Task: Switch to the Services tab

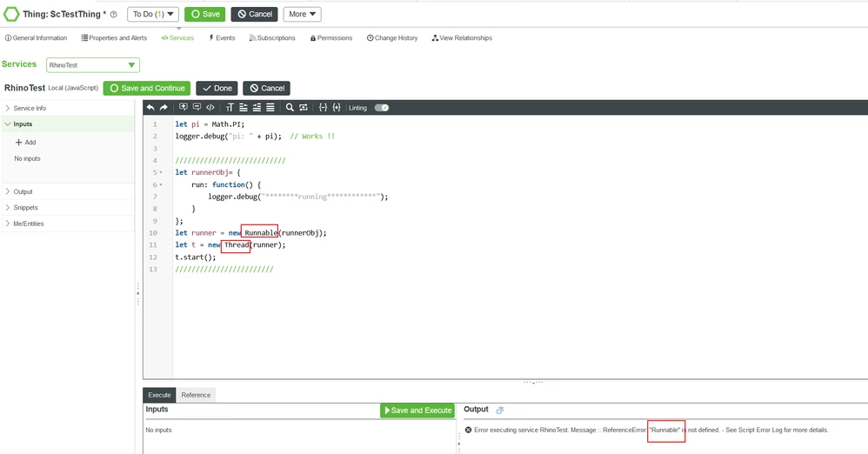Action: tap(177, 37)
